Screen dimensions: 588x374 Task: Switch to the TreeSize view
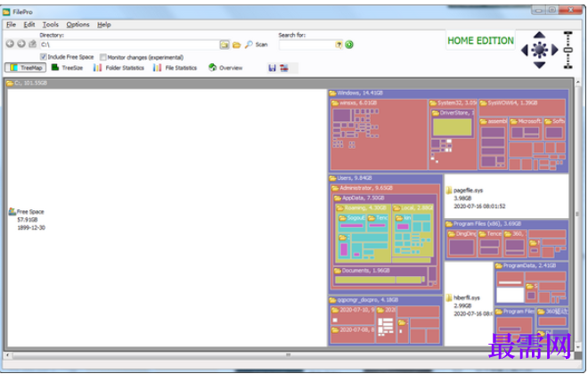pyautogui.click(x=67, y=68)
